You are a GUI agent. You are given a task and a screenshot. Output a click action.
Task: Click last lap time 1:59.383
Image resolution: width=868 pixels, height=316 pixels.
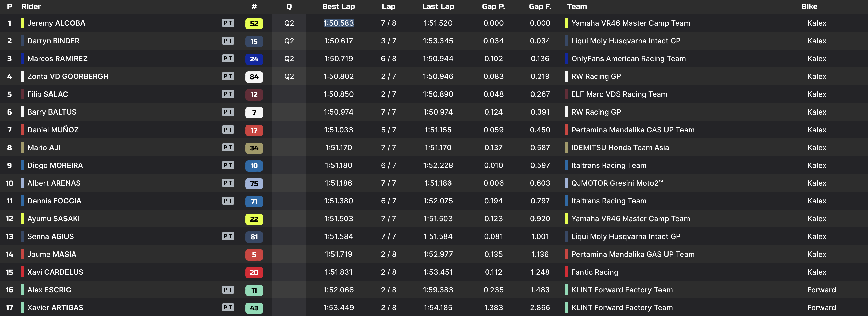tap(438, 290)
